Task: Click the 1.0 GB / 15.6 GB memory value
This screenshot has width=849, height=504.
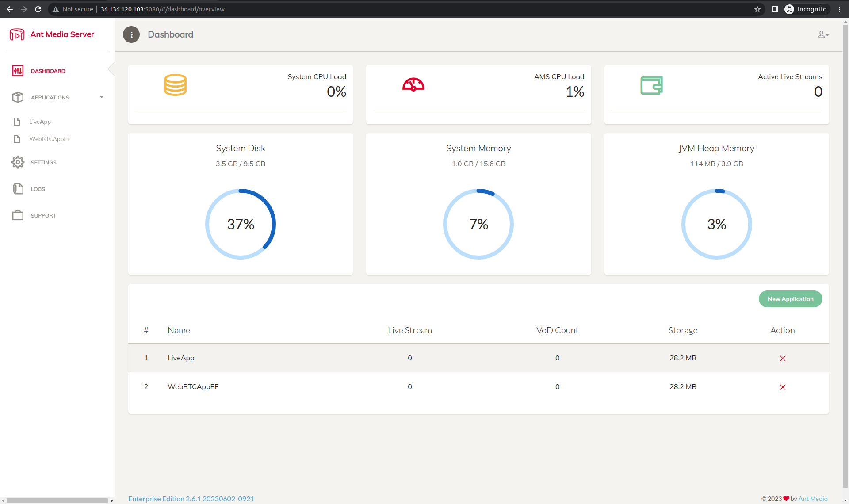Action: (x=478, y=164)
